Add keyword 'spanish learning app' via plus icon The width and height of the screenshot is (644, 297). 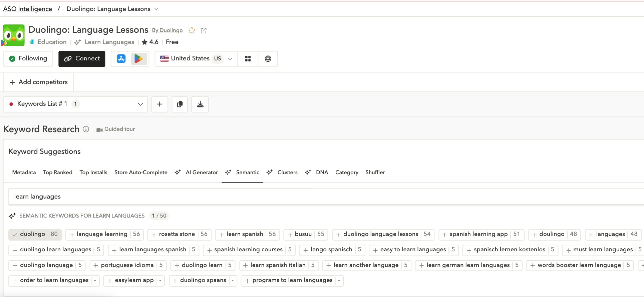coord(444,235)
